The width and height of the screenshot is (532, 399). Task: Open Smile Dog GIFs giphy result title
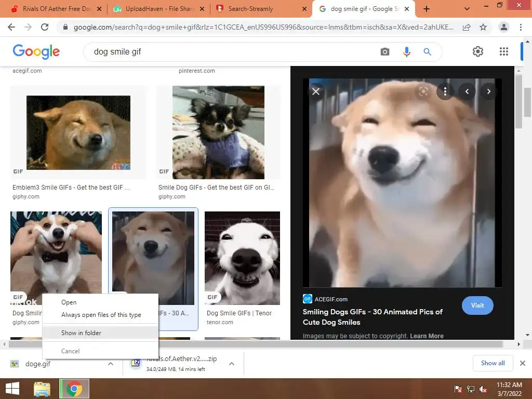pyautogui.click(x=216, y=187)
